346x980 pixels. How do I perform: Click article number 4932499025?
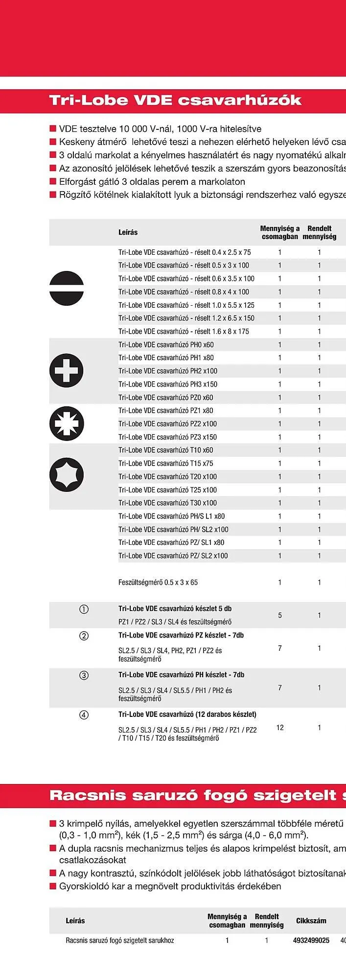tap(311, 940)
